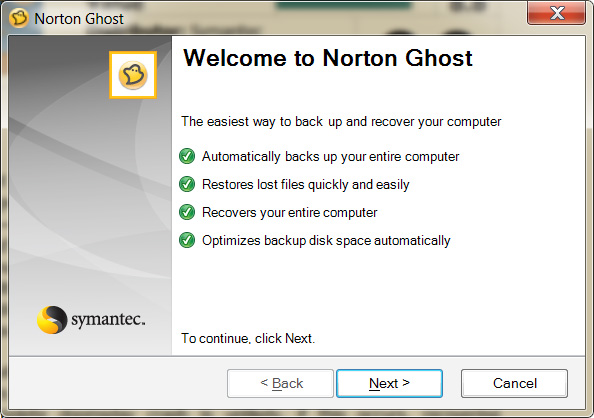Click the disabled Back button
Screen dimensions: 594x418
280,384
